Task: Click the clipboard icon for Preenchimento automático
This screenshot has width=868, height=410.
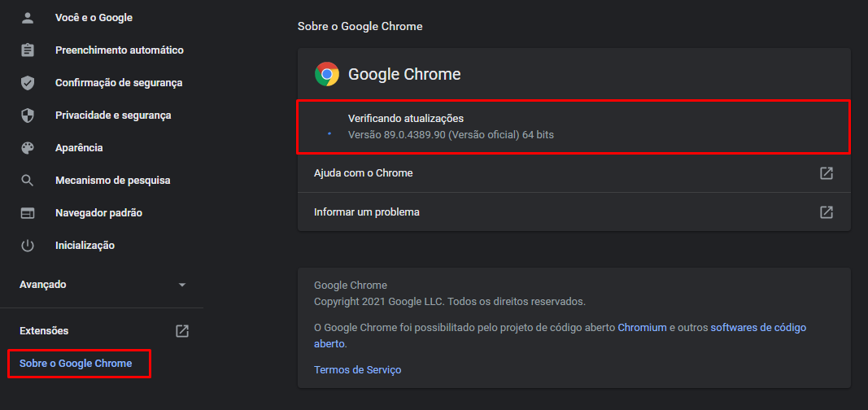Action: click(x=28, y=50)
